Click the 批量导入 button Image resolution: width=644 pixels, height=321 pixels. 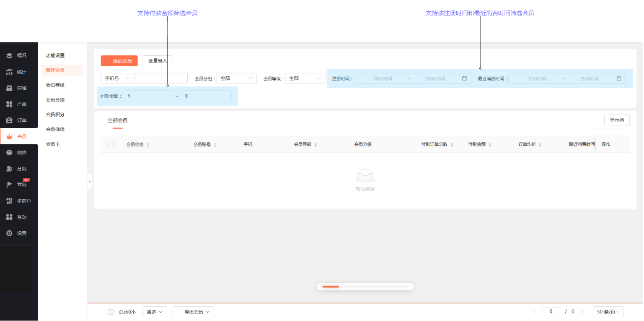click(x=158, y=61)
